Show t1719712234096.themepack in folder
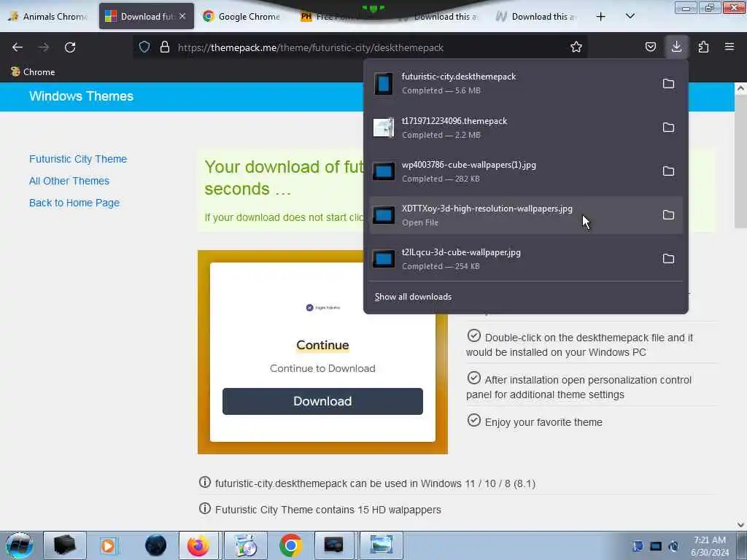Image resolution: width=747 pixels, height=560 pixels. pyautogui.click(x=668, y=128)
